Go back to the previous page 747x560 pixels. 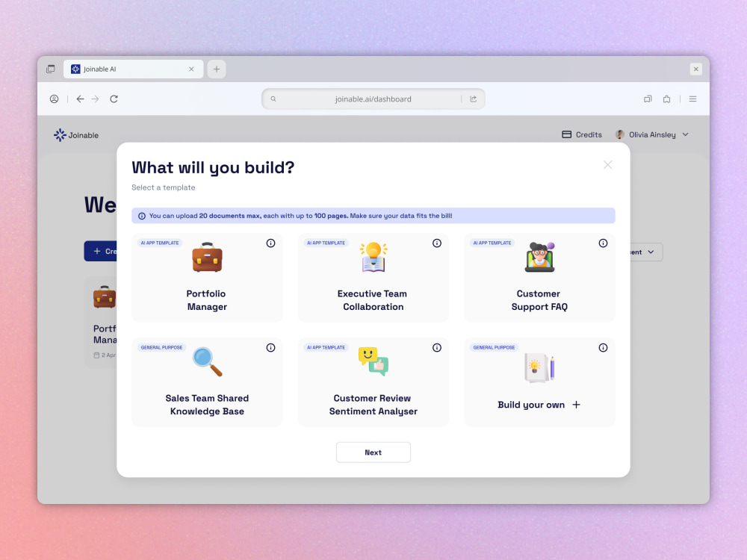(x=80, y=99)
